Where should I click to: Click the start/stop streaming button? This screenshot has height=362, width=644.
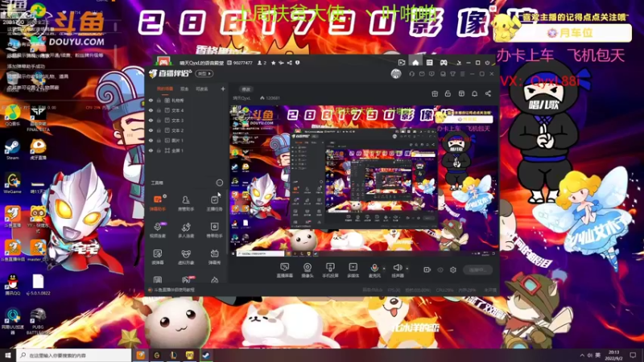point(477,269)
